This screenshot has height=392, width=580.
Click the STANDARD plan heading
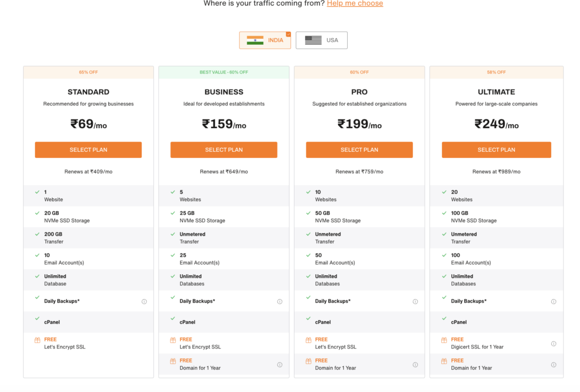pos(88,92)
